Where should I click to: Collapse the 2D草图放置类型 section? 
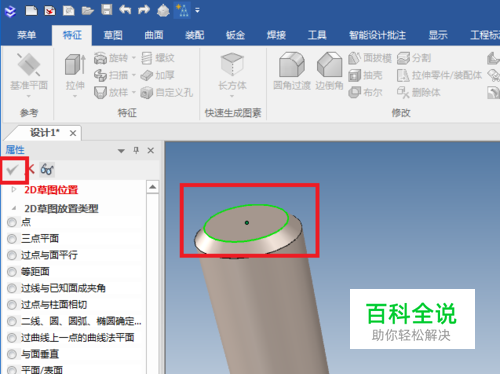click(14, 209)
